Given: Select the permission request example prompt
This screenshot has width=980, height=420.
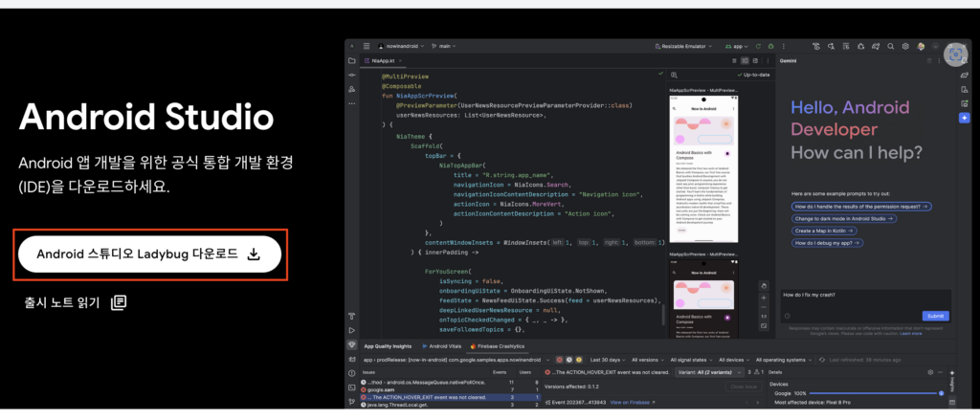Looking at the screenshot, I should click(862, 207).
